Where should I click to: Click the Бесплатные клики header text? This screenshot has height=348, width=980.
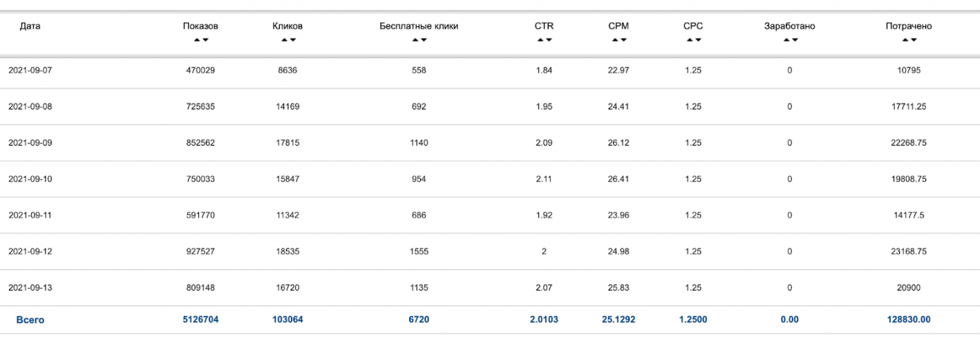(x=419, y=26)
